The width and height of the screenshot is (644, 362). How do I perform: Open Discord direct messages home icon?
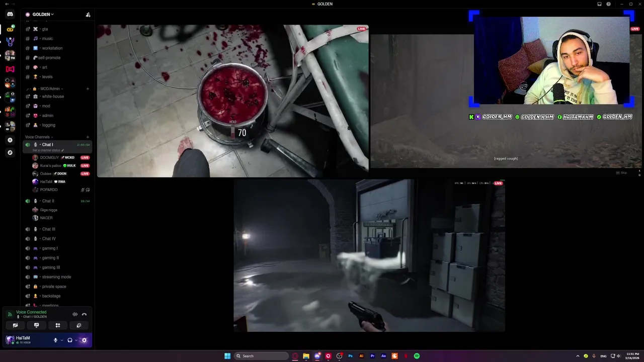click(x=10, y=14)
